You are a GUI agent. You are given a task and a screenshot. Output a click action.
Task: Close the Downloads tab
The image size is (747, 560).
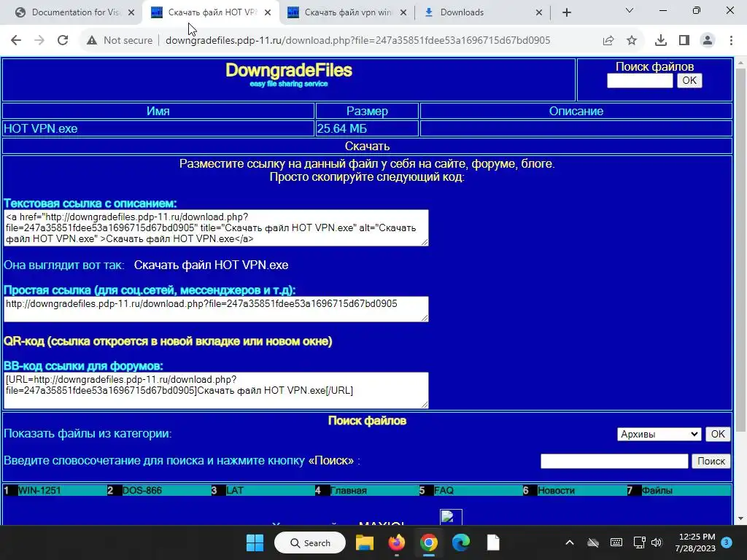pyautogui.click(x=539, y=12)
